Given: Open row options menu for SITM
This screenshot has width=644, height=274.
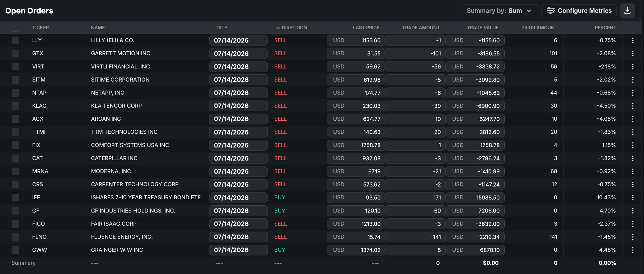Looking at the screenshot, I should pyautogui.click(x=633, y=80).
